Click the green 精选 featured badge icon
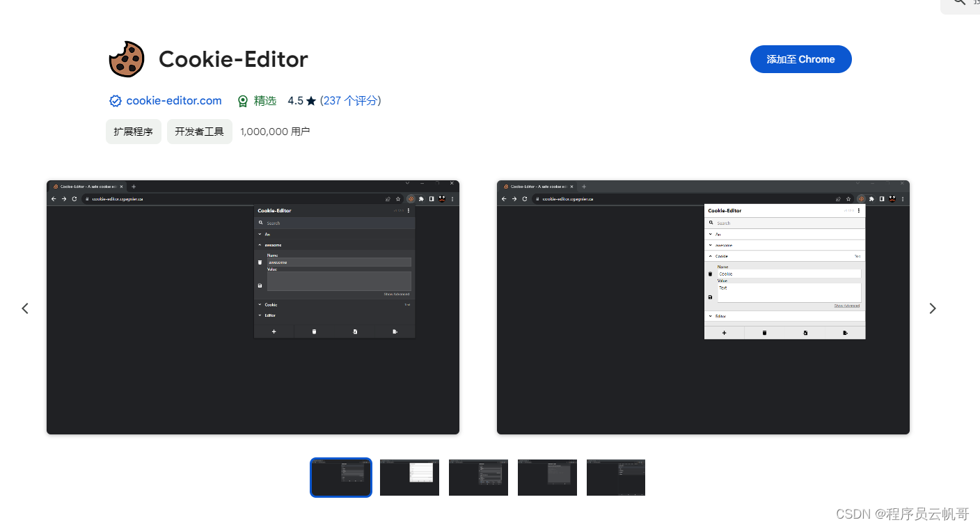 coord(242,101)
